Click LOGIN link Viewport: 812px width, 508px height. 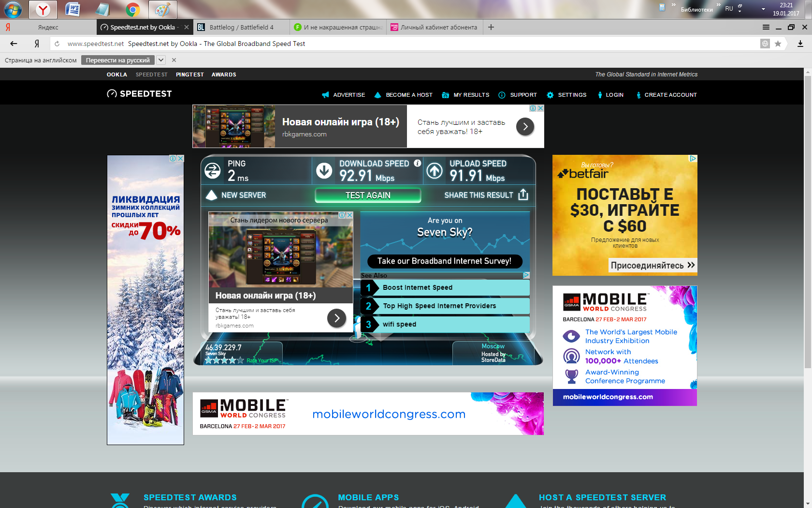pyautogui.click(x=610, y=95)
